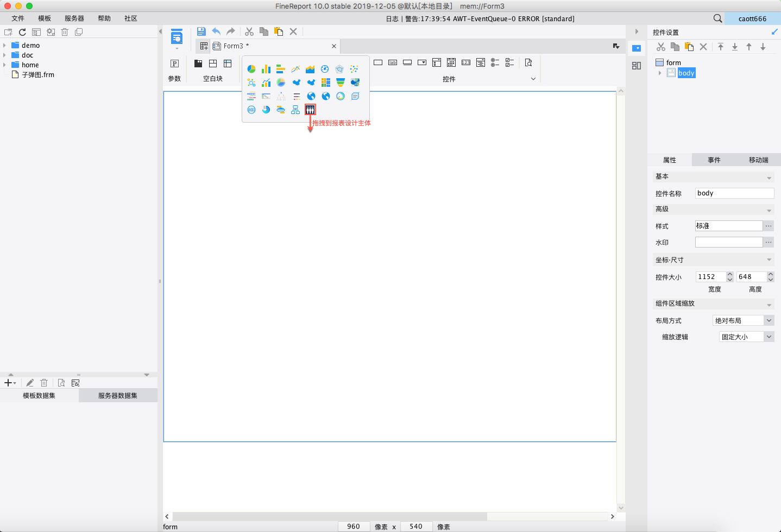Screen dimensions: 781x532
Task: Click the refresh icon in file panel
Action: tap(22, 32)
